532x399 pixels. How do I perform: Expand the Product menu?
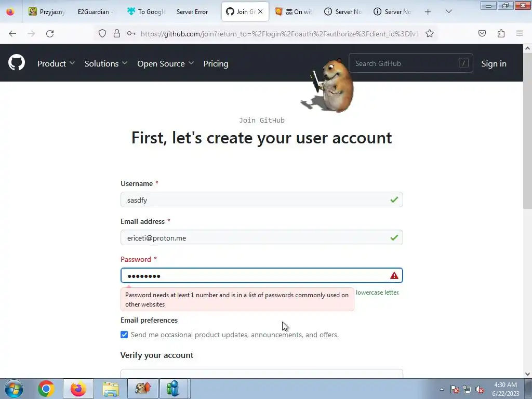click(x=56, y=63)
